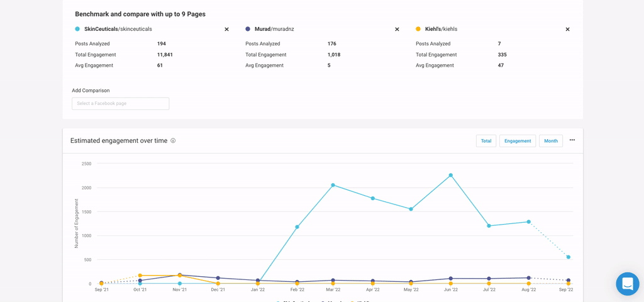The image size is (644, 302).
Task: Remove SkinCeuticals from the comparison
Action: pyautogui.click(x=226, y=30)
